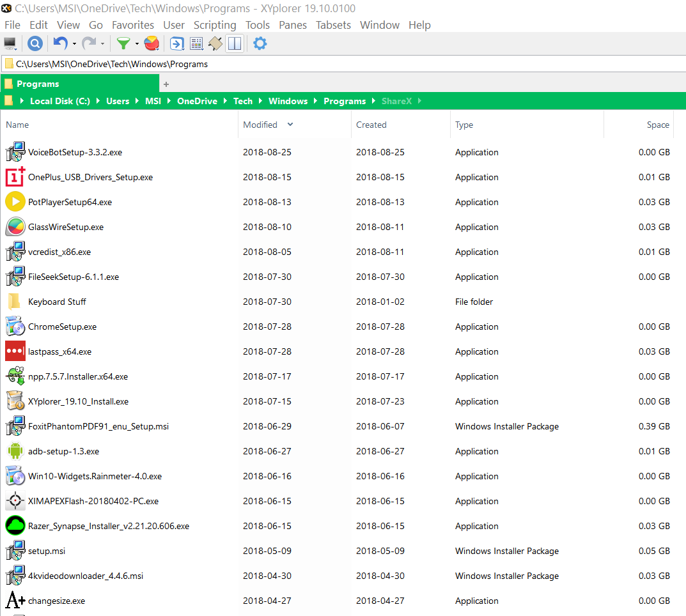Select the adb-setup-1.3.exe Android icon

pos(15,451)
